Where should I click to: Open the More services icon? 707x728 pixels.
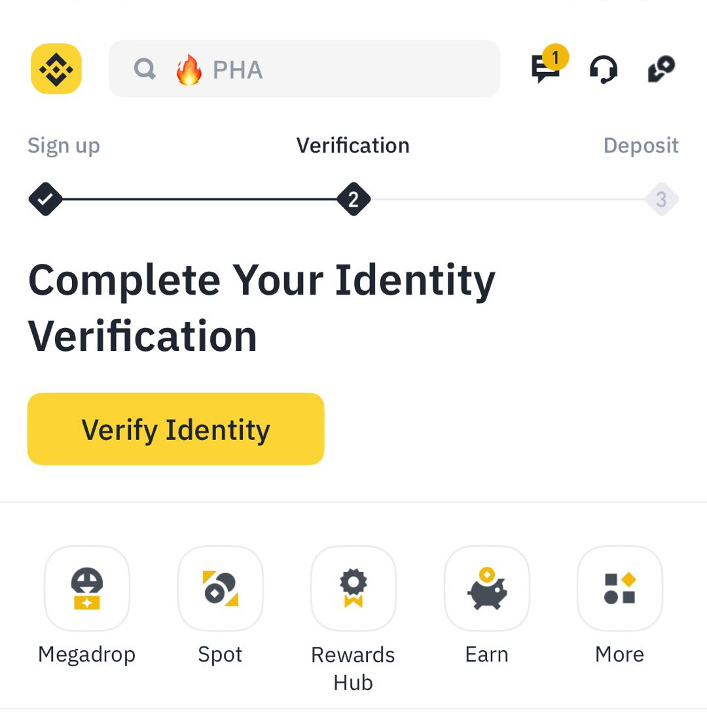tap(620, 589)
